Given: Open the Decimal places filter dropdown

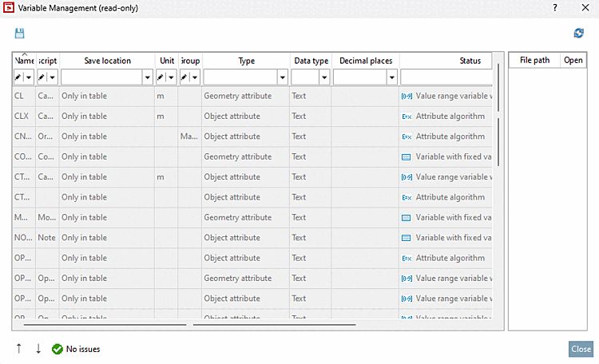Looking at the screenshot, I should click(x=391, y=77).
